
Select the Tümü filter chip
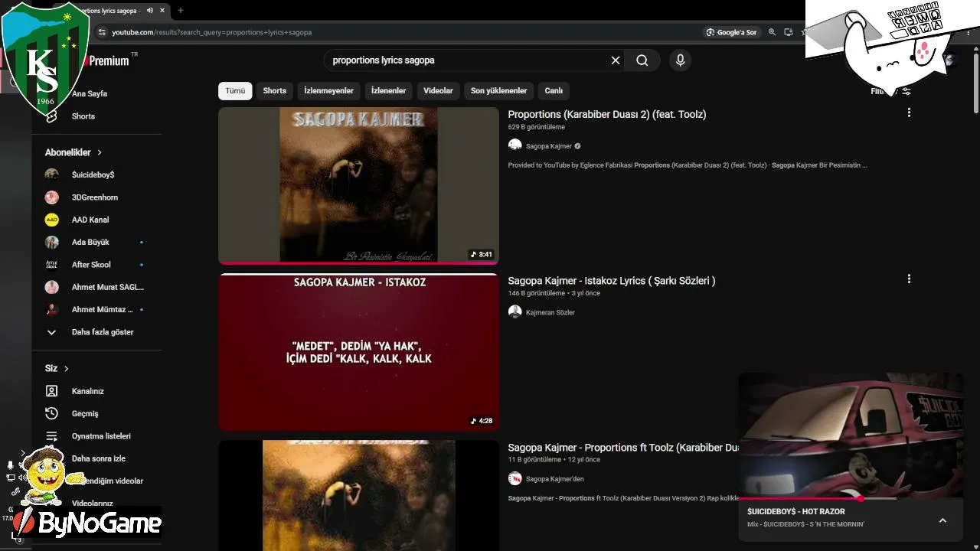pyautogui.click(x=235, y=91)
